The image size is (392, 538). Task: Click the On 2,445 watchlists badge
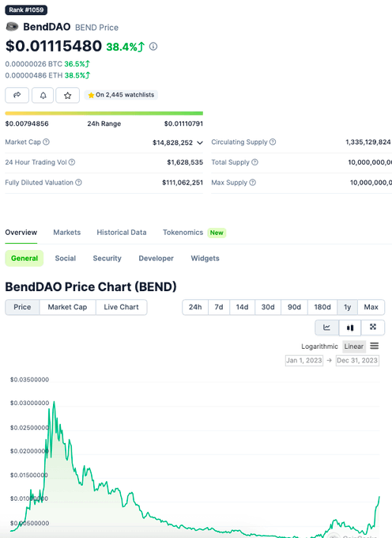tap(121, 95)
